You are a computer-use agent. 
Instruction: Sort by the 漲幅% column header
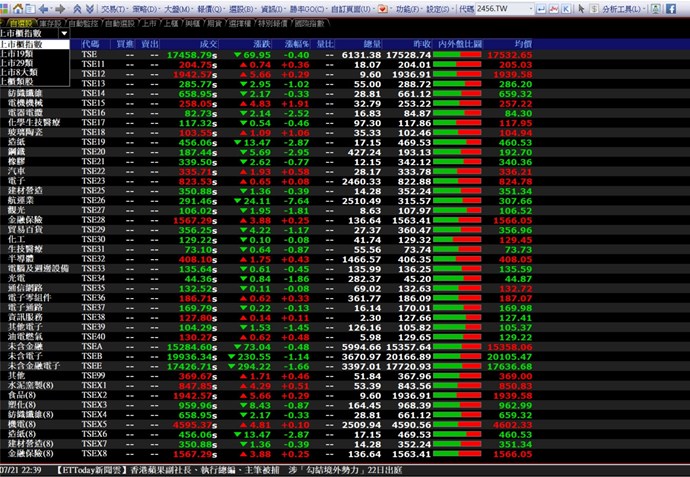[x=296, y=44]
